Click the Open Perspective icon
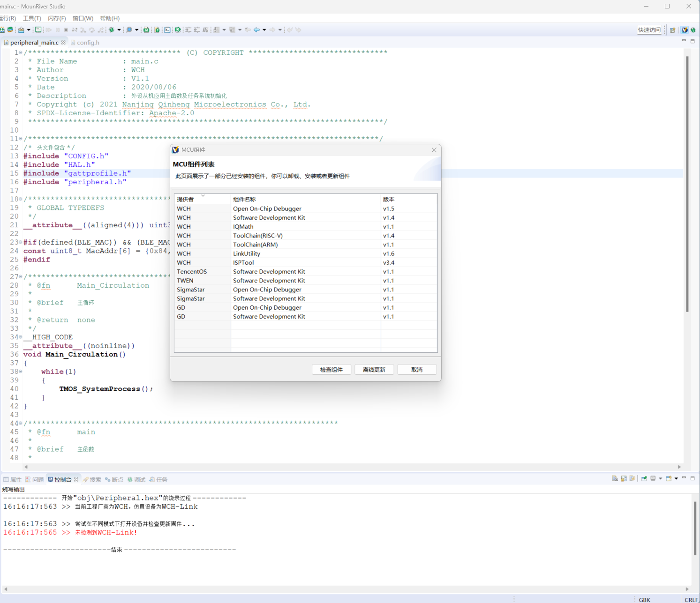 pyautogui.click(x=672, y=30)
